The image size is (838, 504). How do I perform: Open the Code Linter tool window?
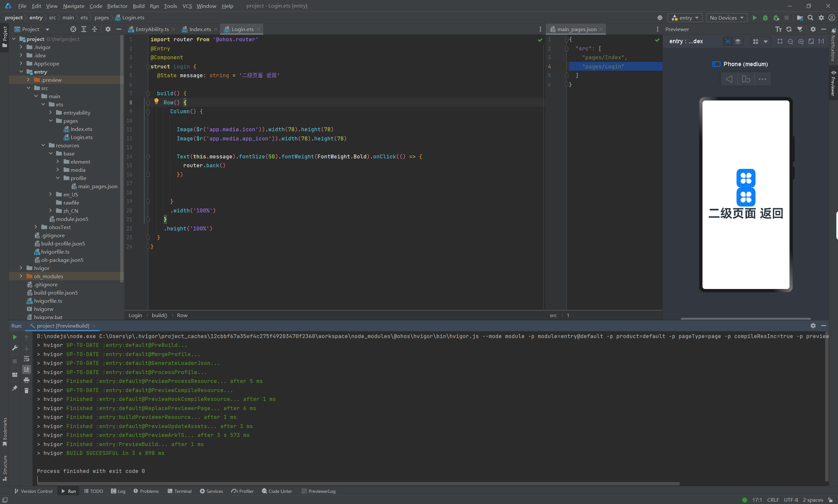277,491
